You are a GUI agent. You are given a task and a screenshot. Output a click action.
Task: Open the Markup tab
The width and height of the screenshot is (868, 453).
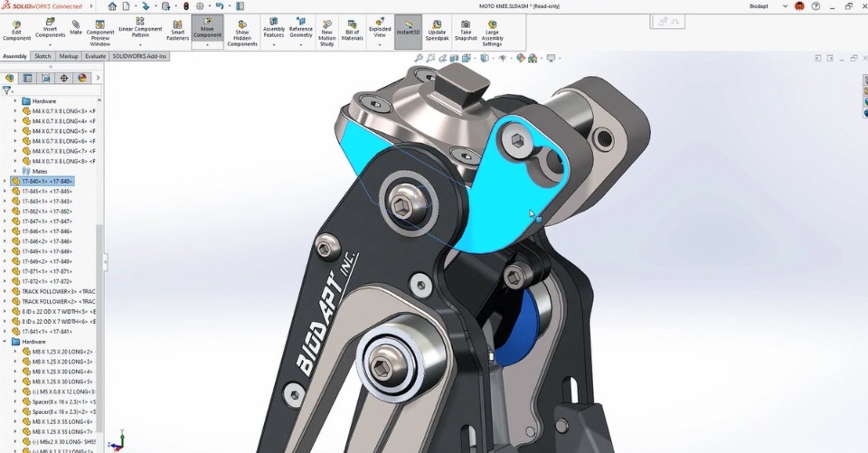69,56
